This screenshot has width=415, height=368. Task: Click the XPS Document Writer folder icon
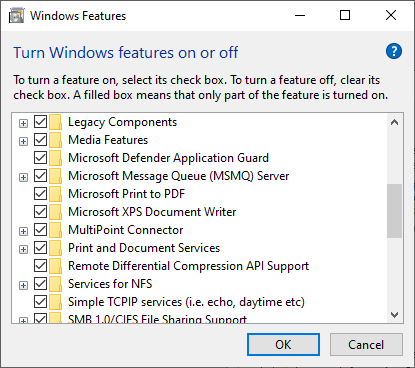coord(55,212)
